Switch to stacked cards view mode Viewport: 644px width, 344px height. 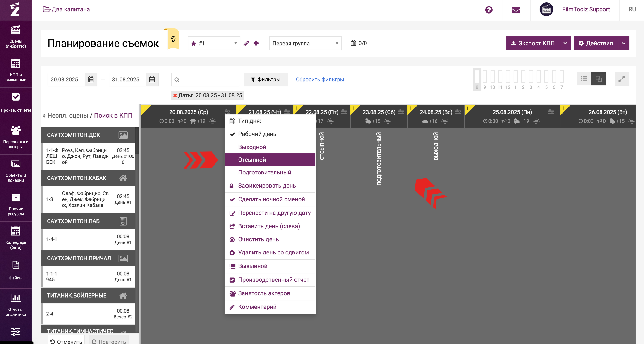click(599, 79)
